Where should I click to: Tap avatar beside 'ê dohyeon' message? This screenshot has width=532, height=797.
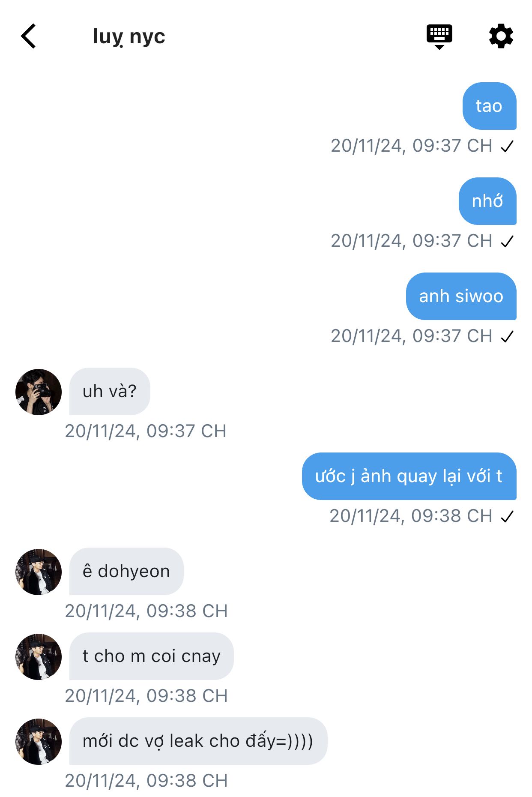(x=39, y=572)
